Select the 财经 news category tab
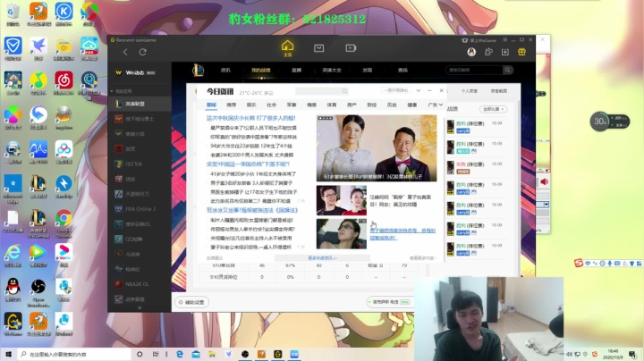 (372, 105)
